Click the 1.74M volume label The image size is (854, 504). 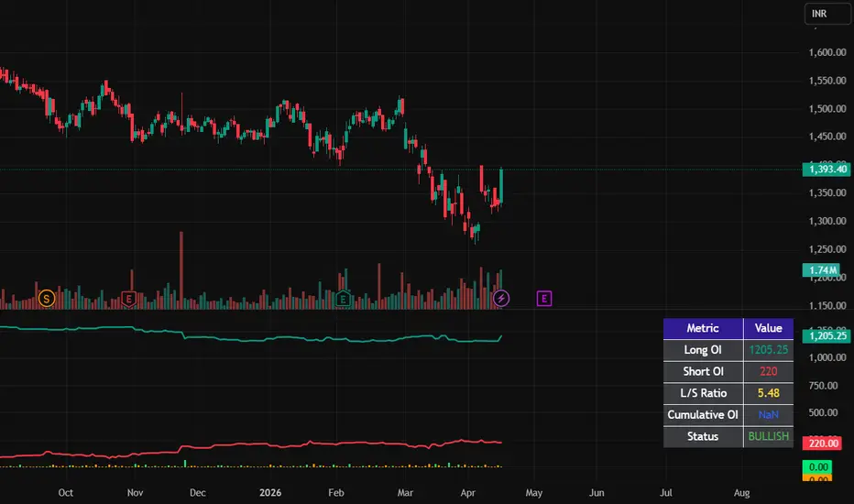tap(822, 270)
